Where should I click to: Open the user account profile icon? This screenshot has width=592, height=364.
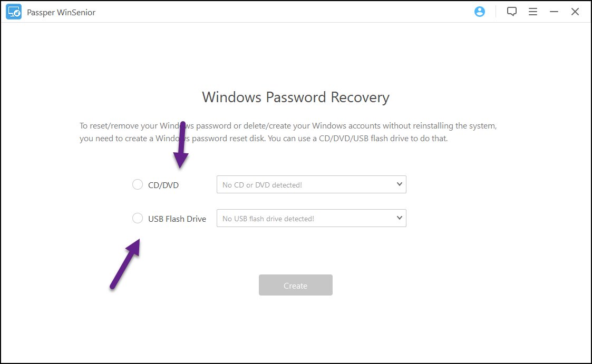tap(479, 12)
